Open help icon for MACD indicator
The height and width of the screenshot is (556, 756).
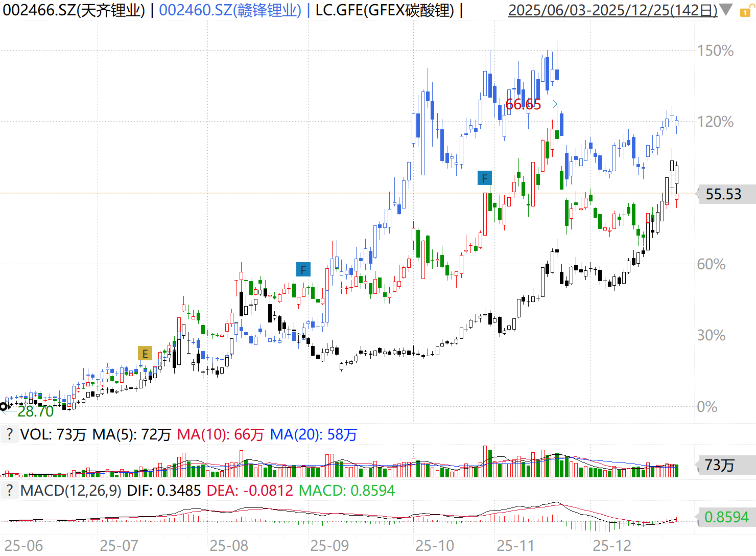9,491
